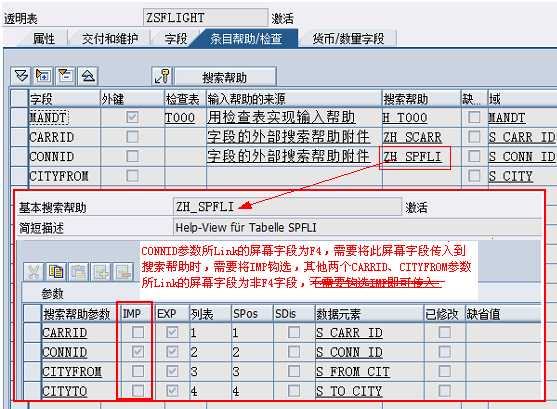The image size is (557, 409).
Task: Select the 条目帮助/检查 tab
Action: (x=246, y=38)
